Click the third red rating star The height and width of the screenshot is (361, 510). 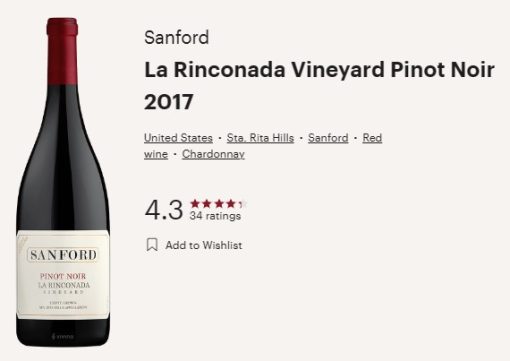[x=219, y=203]
